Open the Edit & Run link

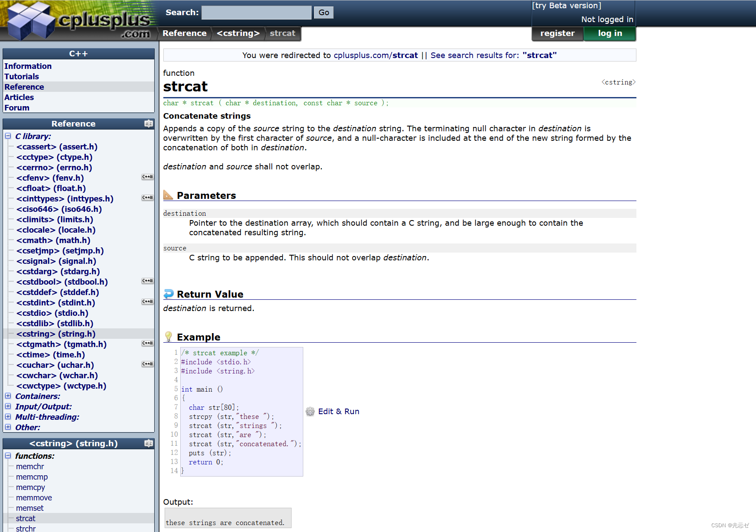pyautogui.click(x=339, y=412)
